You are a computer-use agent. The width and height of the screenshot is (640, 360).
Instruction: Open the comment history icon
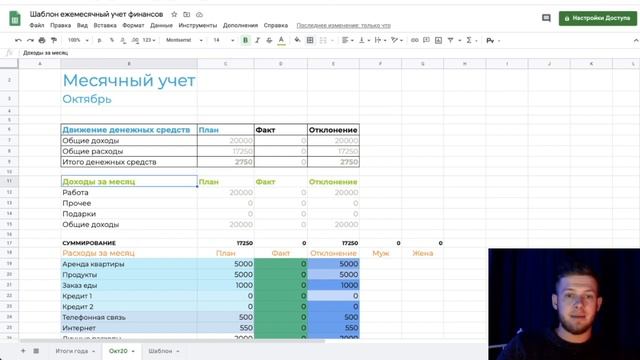coord(546,18)
